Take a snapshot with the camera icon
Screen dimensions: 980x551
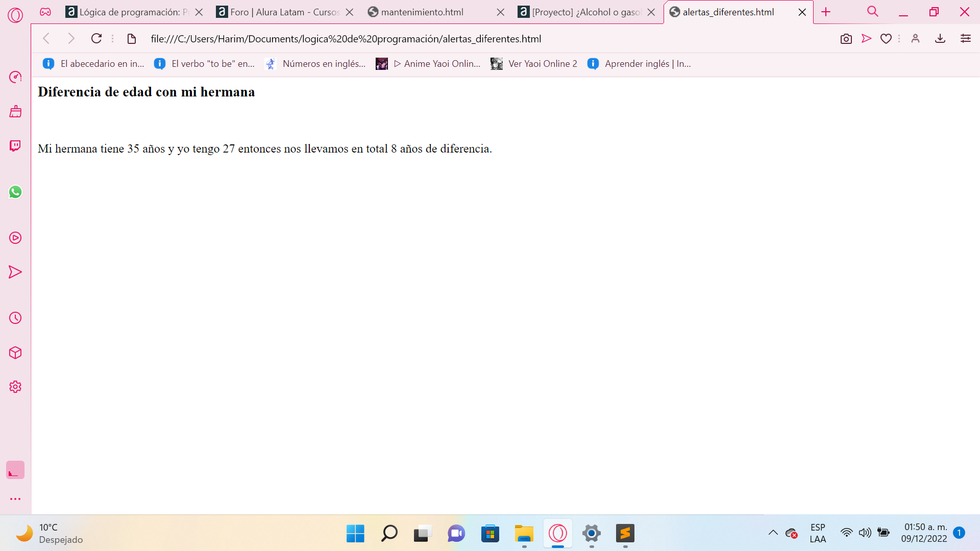[846, 39]
